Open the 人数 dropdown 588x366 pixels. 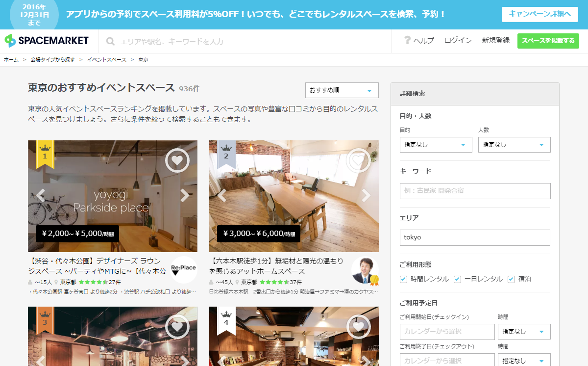(x=514, y=145)
